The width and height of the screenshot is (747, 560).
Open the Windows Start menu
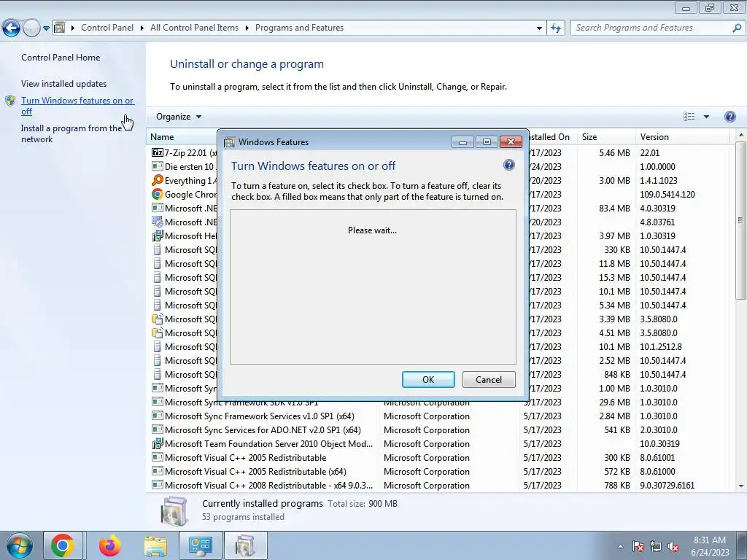20,545
